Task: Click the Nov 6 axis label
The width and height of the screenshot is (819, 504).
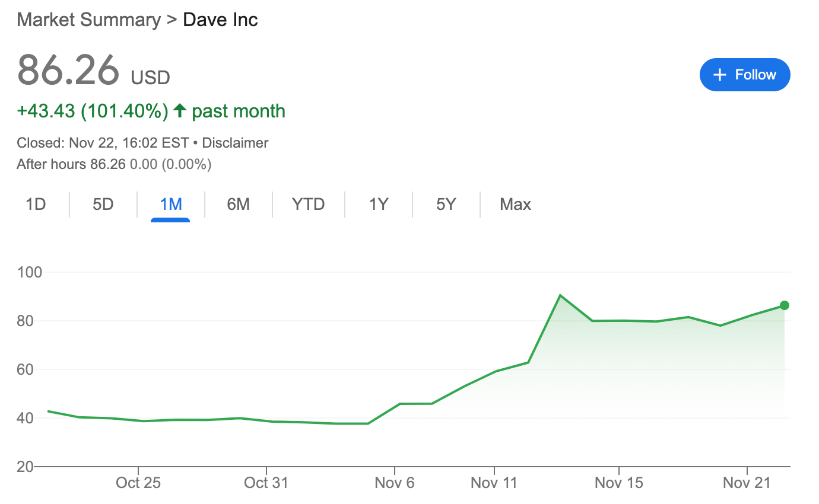Action: click(395, 483)
